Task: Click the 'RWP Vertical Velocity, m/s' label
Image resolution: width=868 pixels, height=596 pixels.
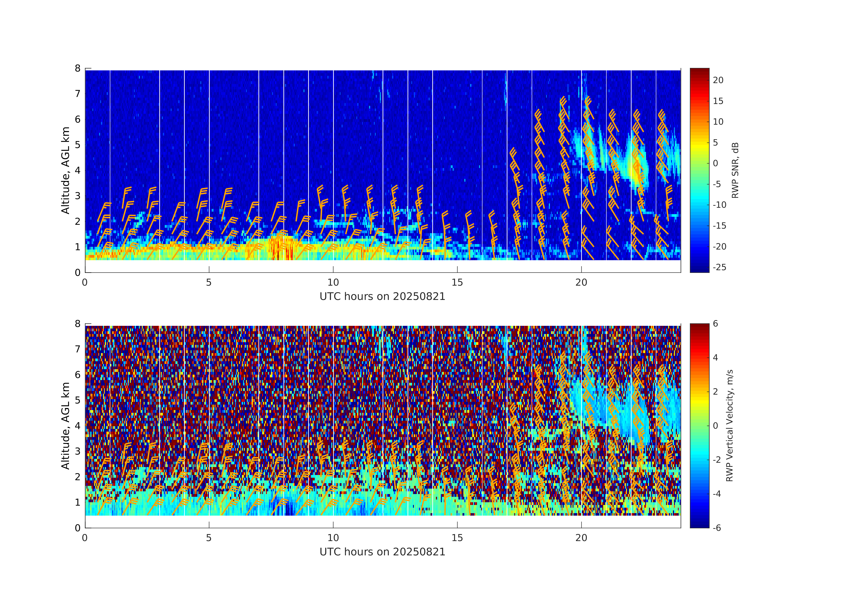Action: click(x=729, y=425)
